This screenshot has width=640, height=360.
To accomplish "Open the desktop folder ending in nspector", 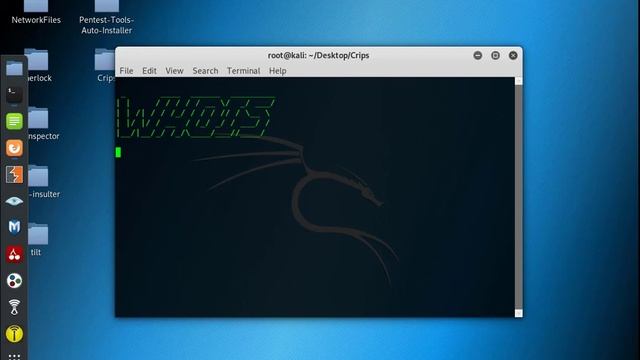I will click(x=43, y=124).
